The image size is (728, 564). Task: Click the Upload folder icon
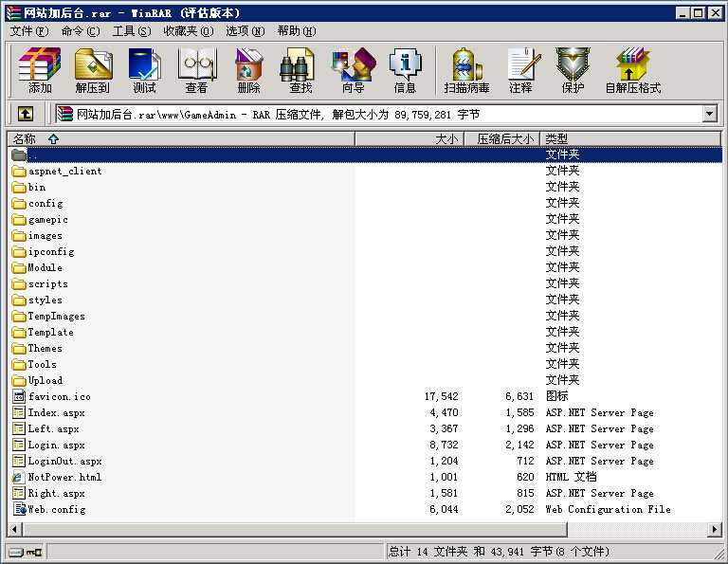19,381
